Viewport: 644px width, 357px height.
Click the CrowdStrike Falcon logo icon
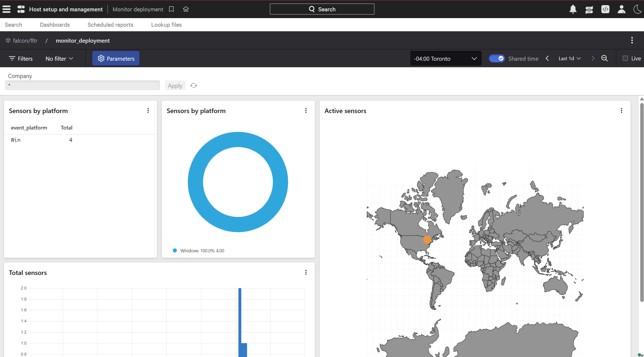21,9
